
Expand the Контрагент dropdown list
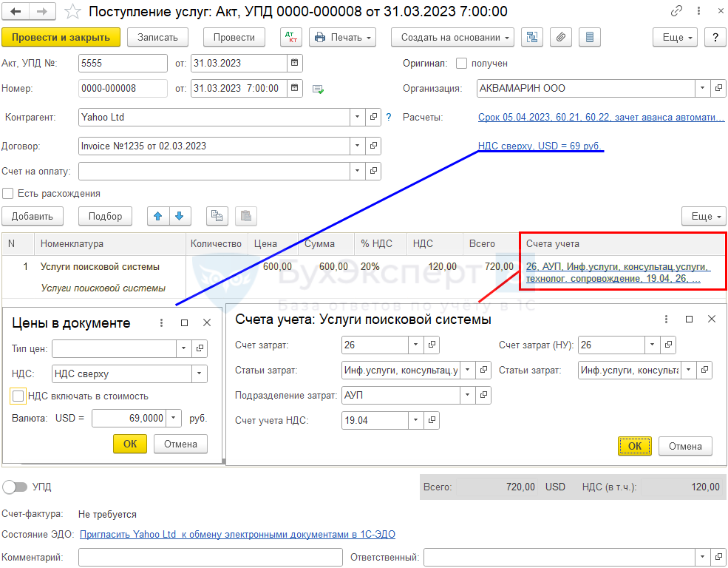click(358, 117)
